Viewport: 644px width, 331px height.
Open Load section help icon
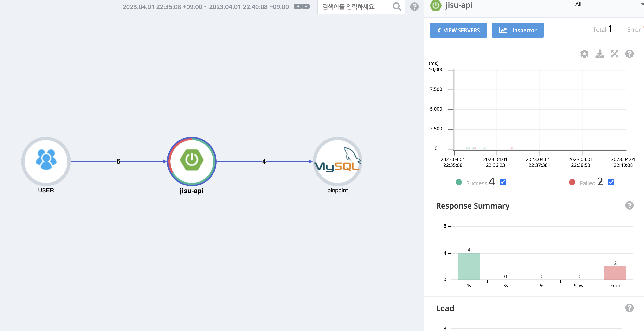click(x=629, y=308)
